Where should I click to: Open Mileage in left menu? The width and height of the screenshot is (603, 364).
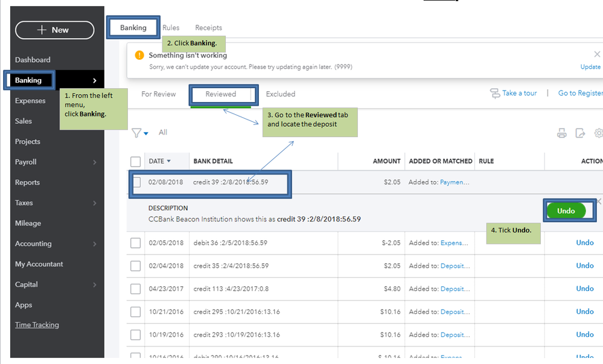[28, 223]
